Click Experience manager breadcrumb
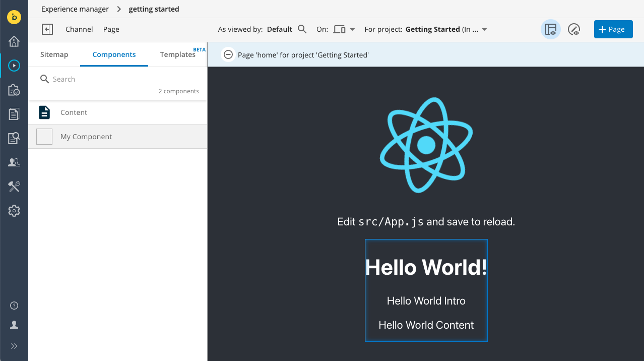The height and width of the screenshot is (361, 644). tap(75, 9)
